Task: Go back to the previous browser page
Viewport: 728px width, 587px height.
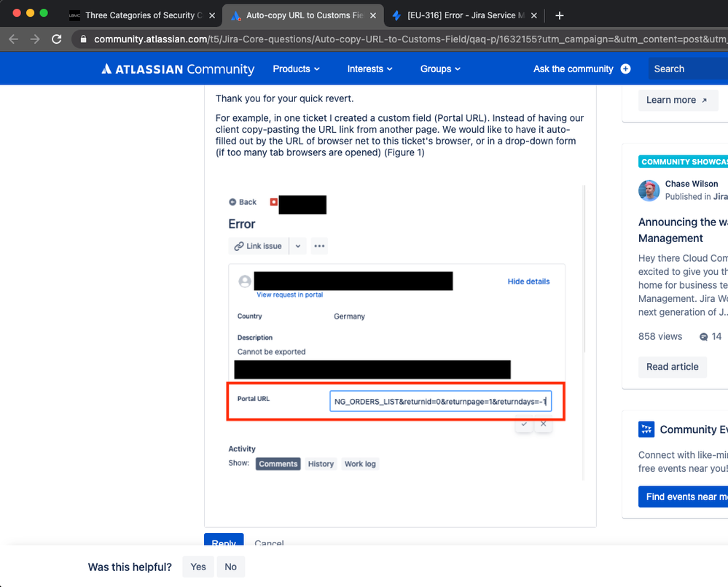Action: [x=13, y=39]
